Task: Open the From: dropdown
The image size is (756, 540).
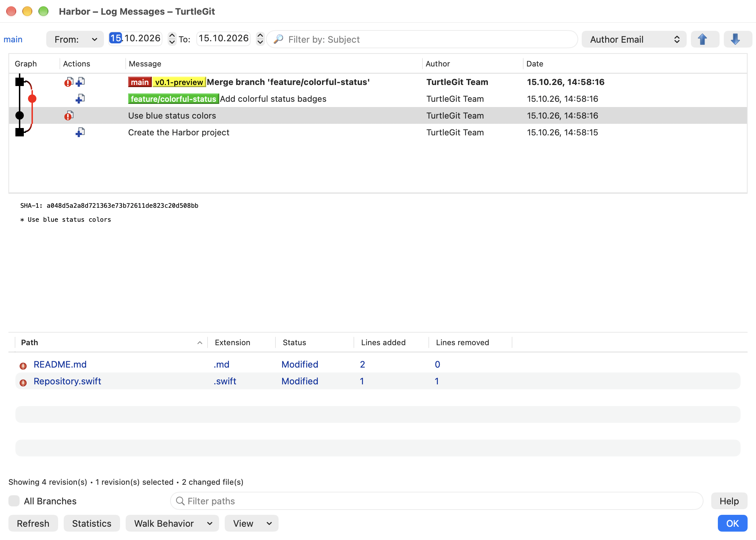Action: [75, 39]
